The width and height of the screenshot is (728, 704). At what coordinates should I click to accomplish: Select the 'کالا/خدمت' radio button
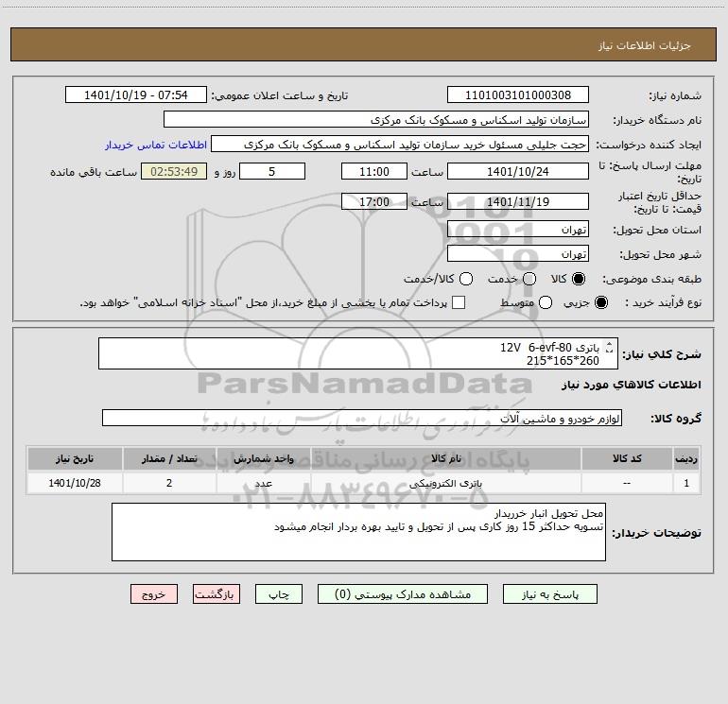(x=466, y=279)
